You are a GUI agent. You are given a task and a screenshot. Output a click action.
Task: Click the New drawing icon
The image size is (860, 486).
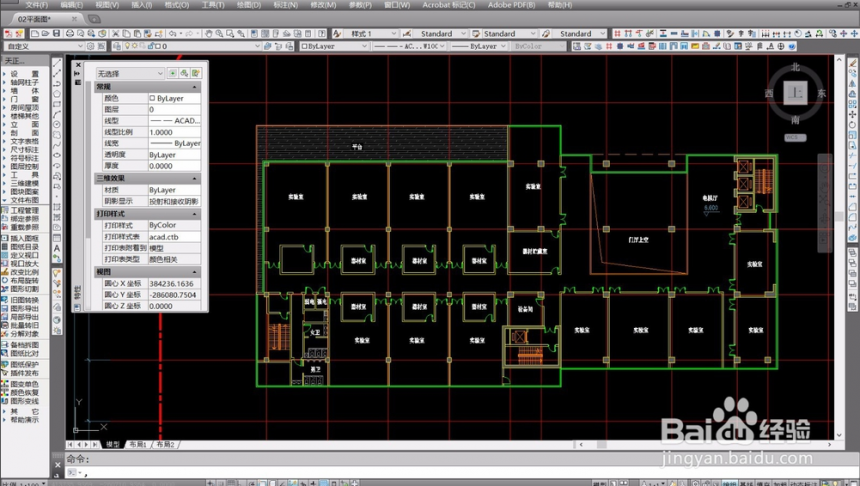[x=35, y=33]
